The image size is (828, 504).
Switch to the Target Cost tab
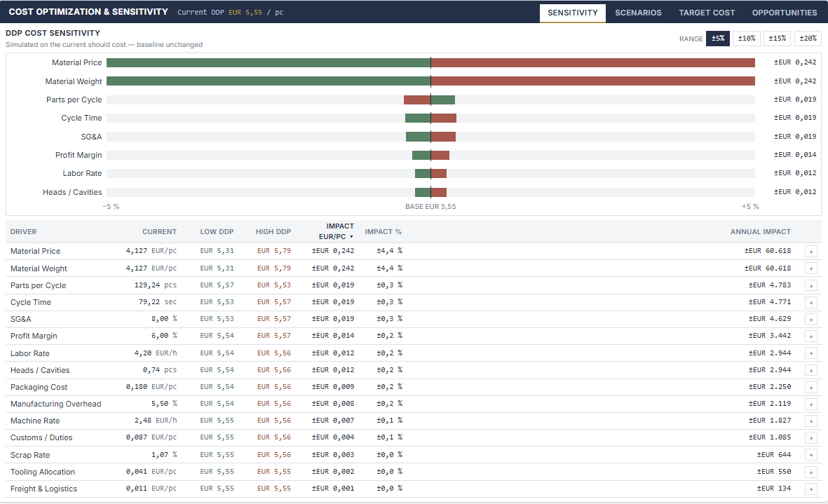pyautogui.click(x=707, y=13)
